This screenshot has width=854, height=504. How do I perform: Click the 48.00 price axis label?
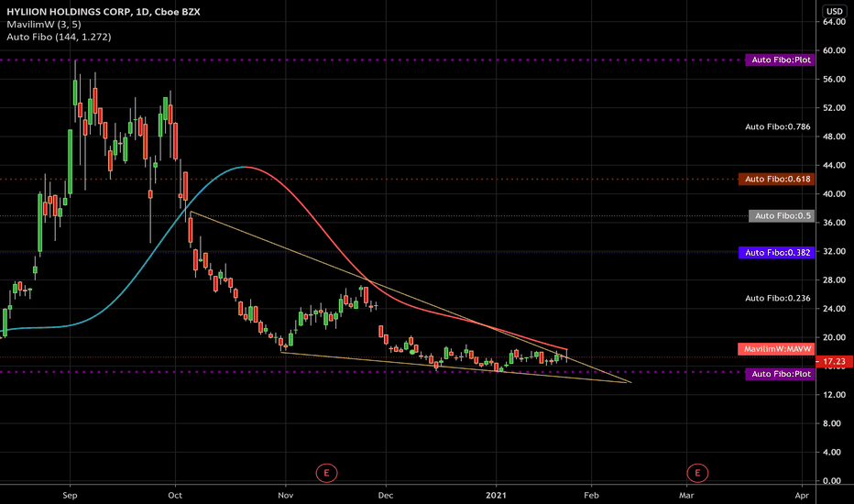tap(835, 137)
